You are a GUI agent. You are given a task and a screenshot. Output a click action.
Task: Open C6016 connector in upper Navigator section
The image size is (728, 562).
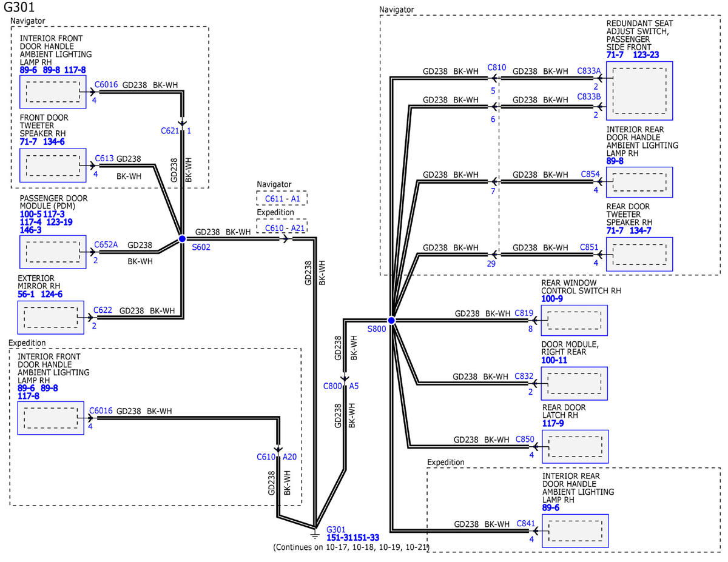click(106, 86)
